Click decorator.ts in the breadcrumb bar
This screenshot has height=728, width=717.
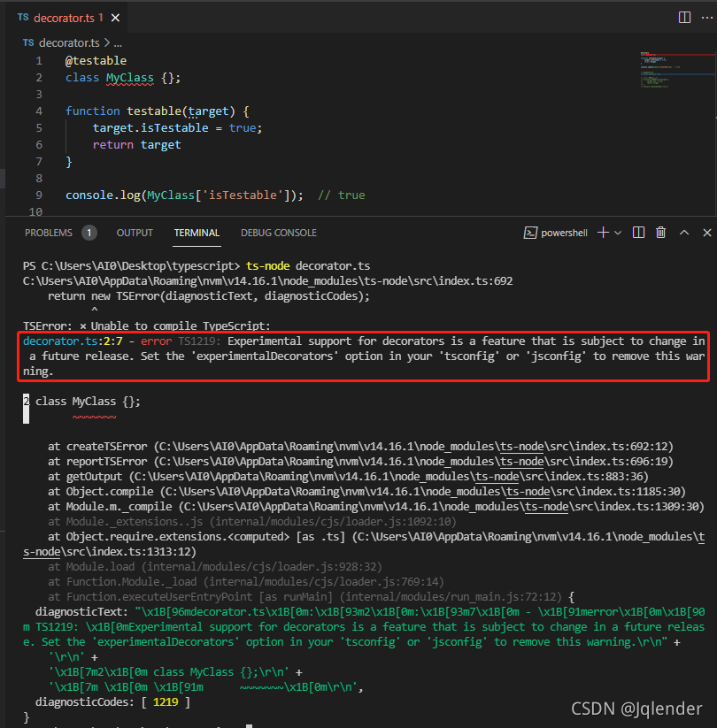click(x=69, y=43)
